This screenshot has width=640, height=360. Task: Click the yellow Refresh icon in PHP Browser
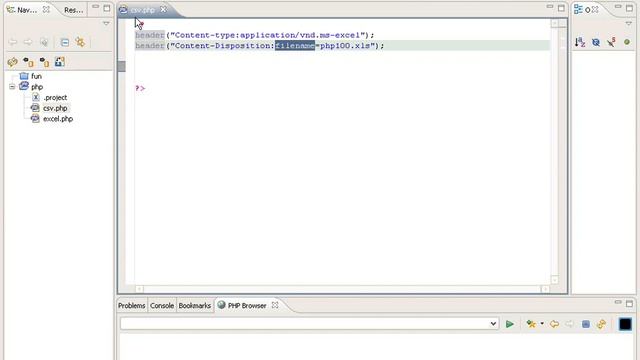(x=601, y=324)
